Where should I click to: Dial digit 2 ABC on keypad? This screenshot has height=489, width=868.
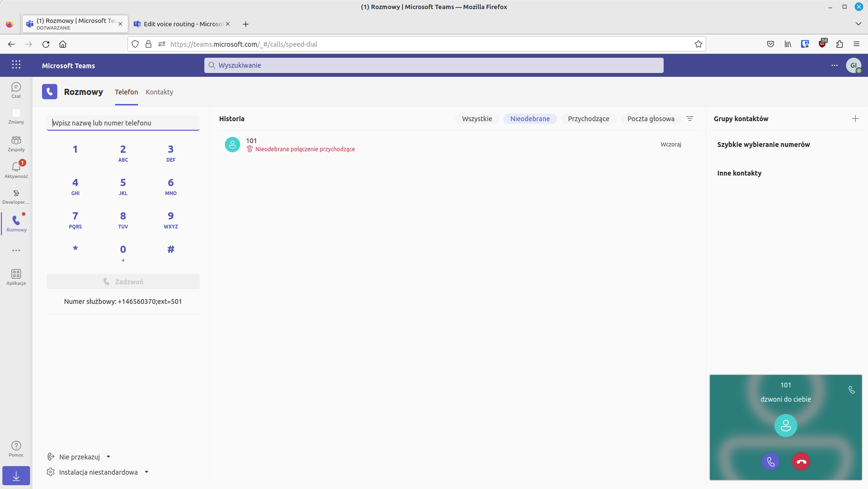click(123, 153)
